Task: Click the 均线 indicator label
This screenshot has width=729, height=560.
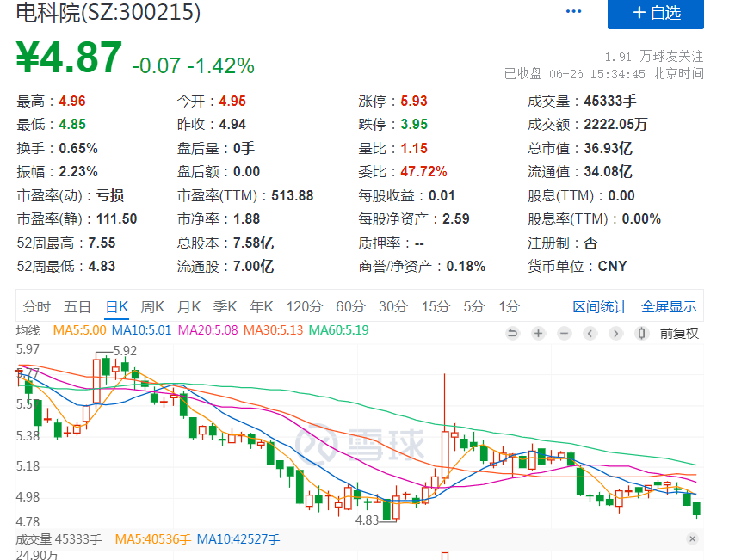Action: click(28, 330)
